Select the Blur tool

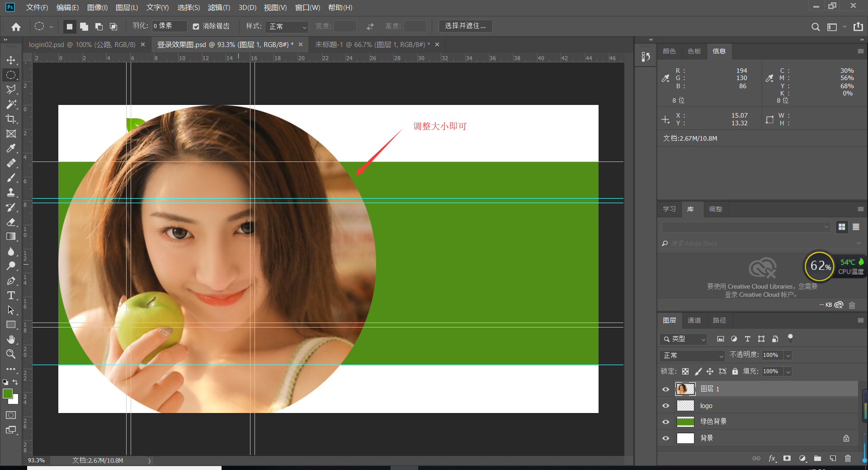pyautogui.click(x=11, y=252)
